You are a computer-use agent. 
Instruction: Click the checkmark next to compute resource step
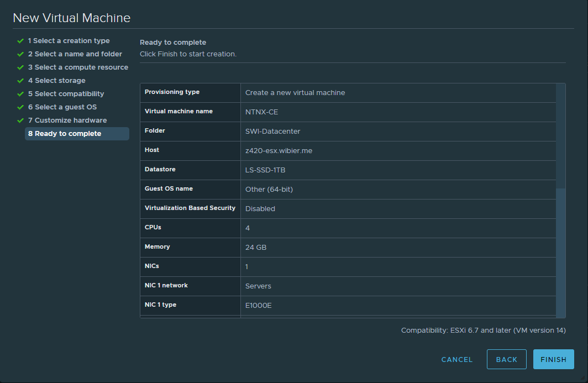pyautogui.click(x=20, y=67)
